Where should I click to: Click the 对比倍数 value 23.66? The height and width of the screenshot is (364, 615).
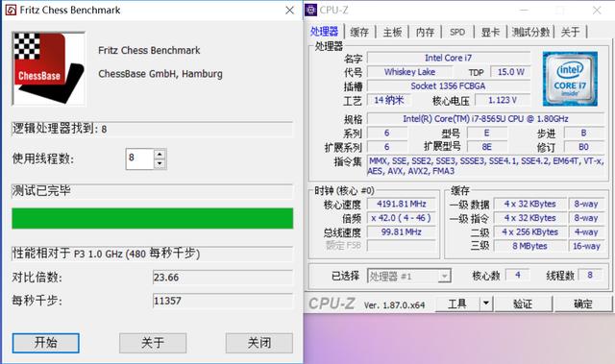pos(222,278)
